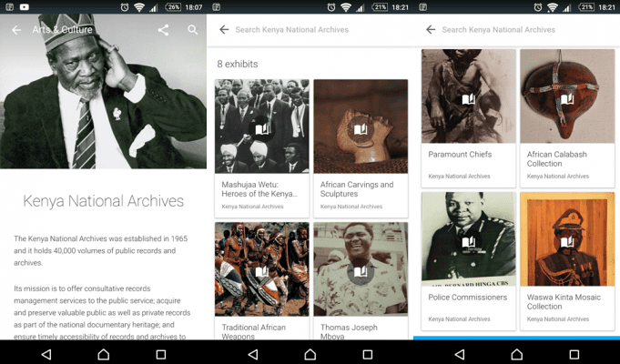
Task: Open 'Police Commissioners' exhibit title
Action: 467,298
